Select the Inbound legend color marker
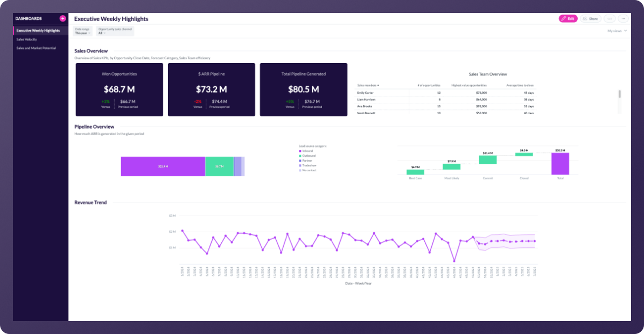This screenshot has height=334, width=644. click(x=300, y=151)
